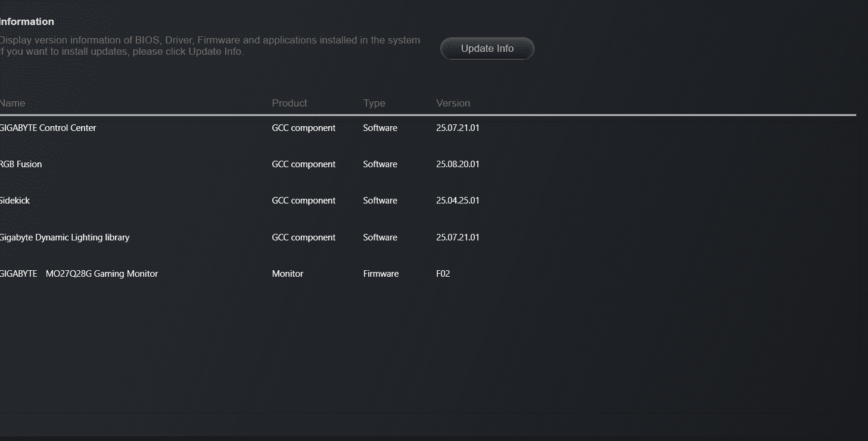Click the Type column header
This screenshot has height=441, width=868.
[374, 103]
